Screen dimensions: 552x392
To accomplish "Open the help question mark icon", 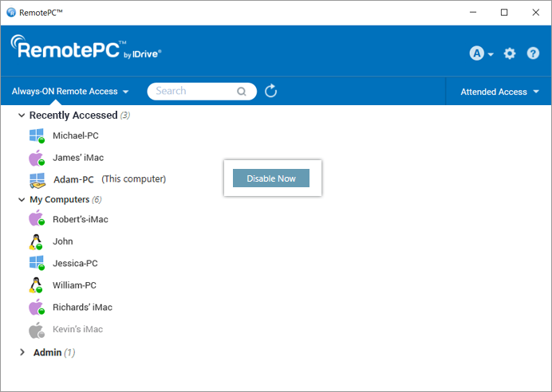I will (x=533, y=53).
